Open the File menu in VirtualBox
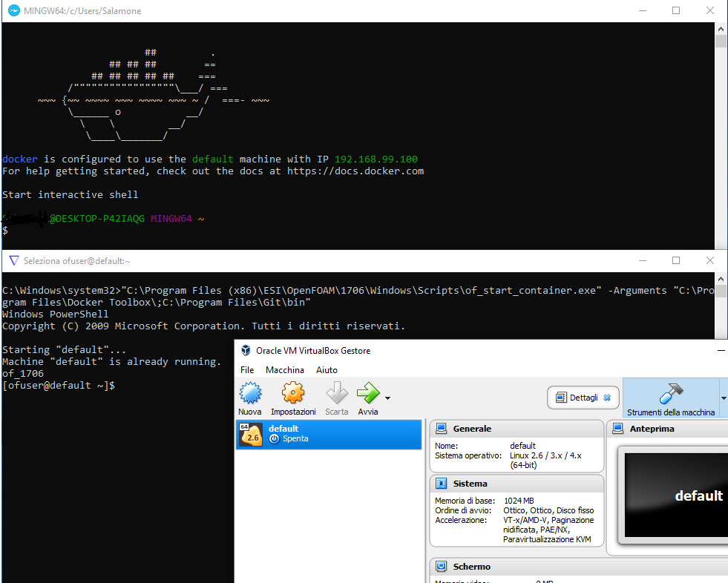This screenshot has width=728, height=583. [247, 370]
